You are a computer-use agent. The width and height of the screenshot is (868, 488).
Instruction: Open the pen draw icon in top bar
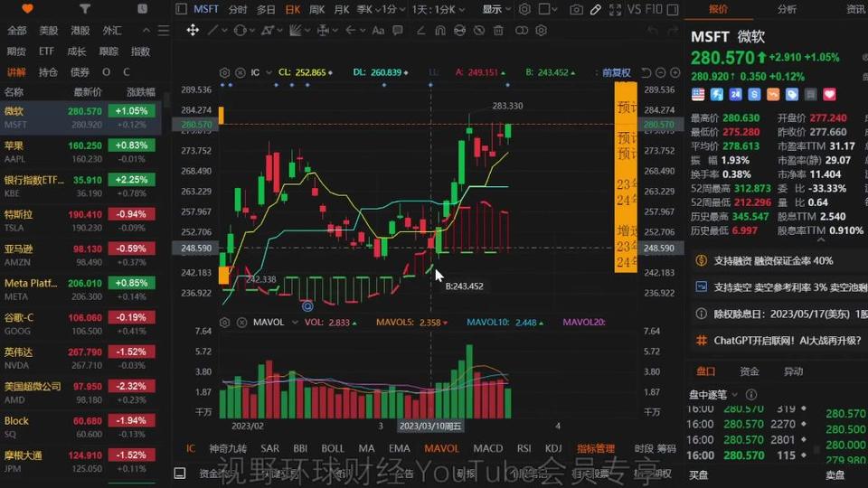click(596, 9)
